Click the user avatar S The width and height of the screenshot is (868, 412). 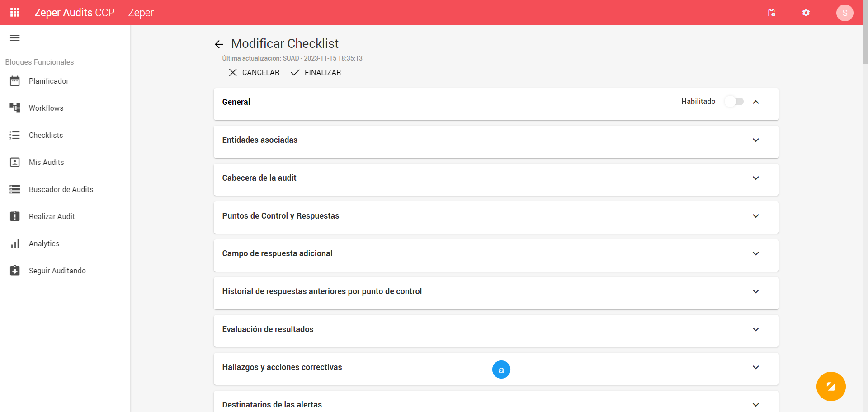point(844,13)
